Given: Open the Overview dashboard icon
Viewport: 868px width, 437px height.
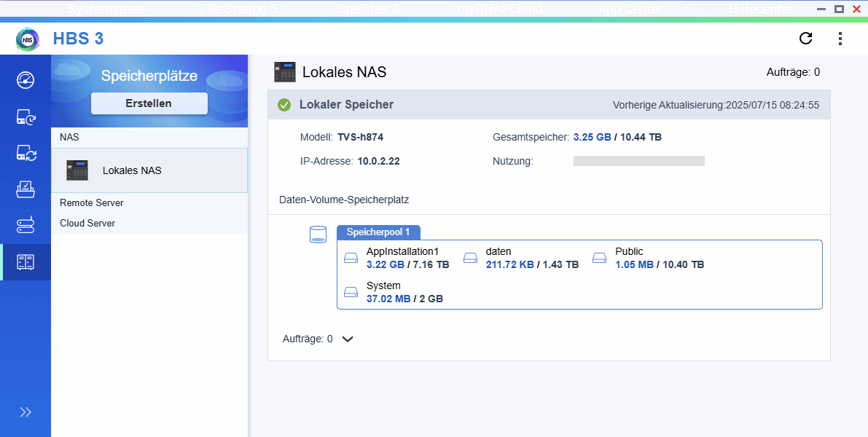Looking at the screenshot, I should click(26, 81).
